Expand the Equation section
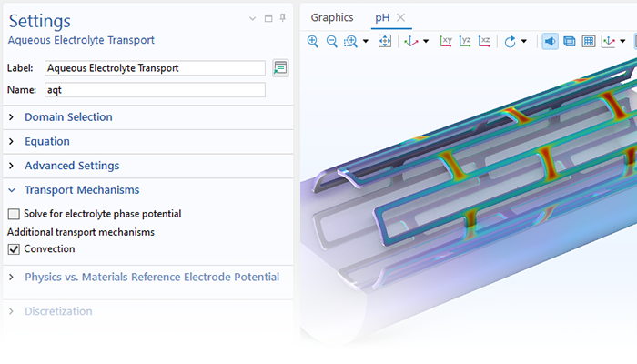This screenshot has height=364, width=637. pos(11,141)
